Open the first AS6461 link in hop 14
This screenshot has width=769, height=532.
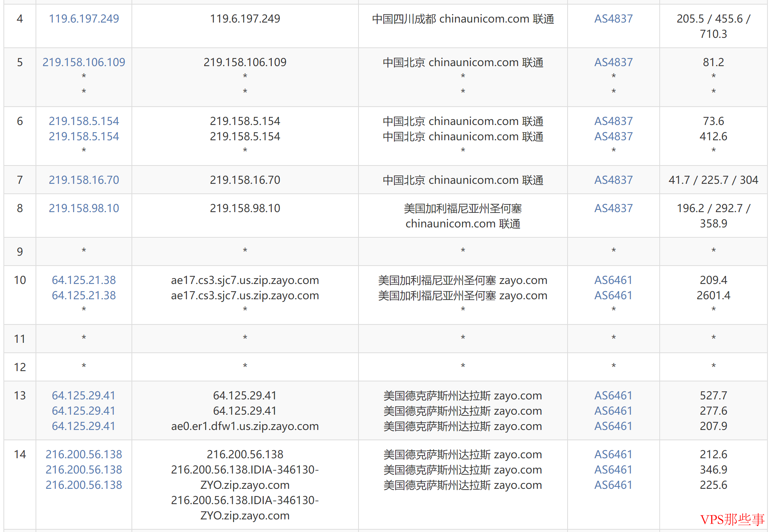tap(613, 454)
